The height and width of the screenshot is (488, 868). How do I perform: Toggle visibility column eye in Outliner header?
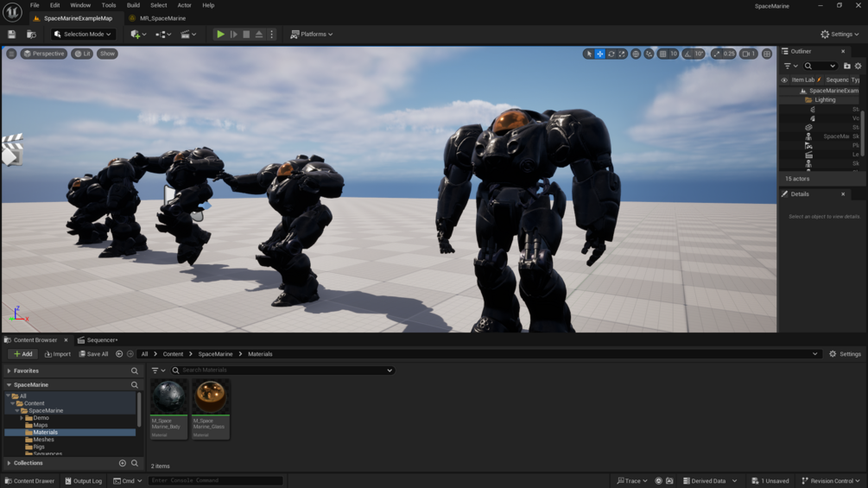(784, 79)
